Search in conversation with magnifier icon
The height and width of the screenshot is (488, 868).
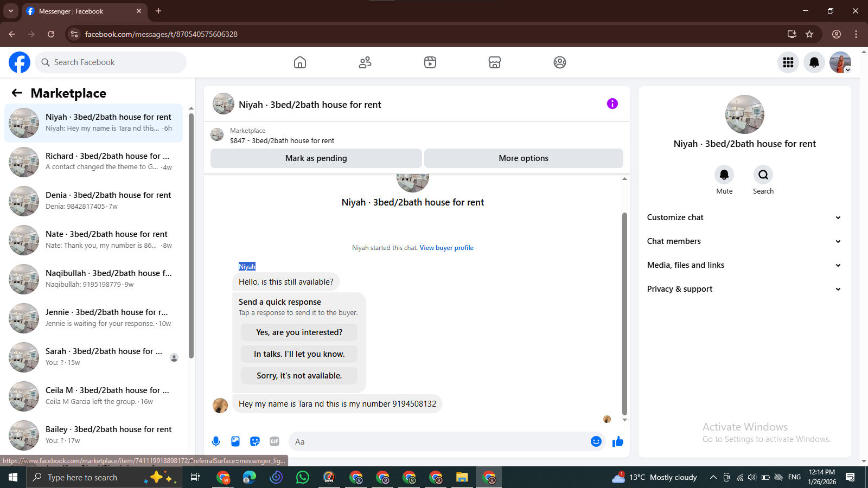click(x=763, y=175)
